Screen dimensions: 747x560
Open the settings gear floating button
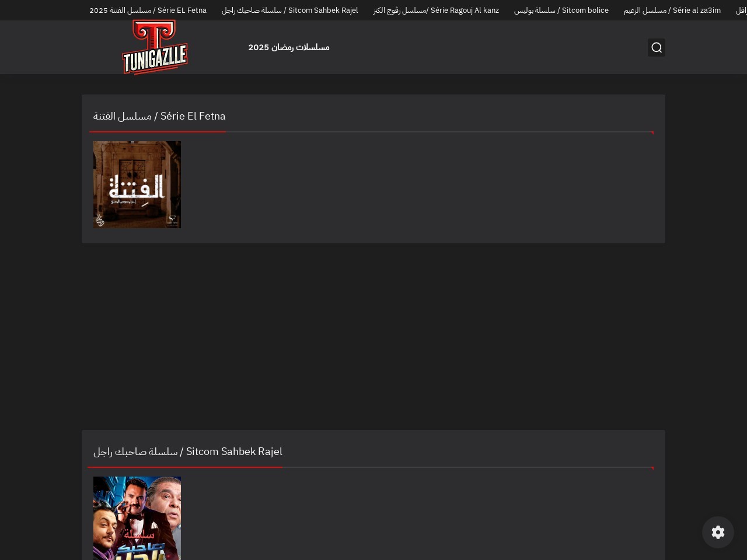718,532
